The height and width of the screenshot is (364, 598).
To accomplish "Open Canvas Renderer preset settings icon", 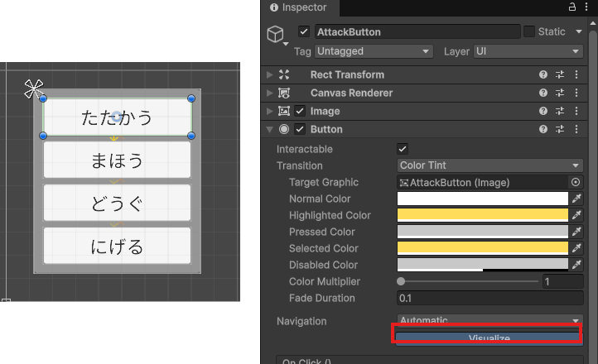I will [x=560, y=93].
